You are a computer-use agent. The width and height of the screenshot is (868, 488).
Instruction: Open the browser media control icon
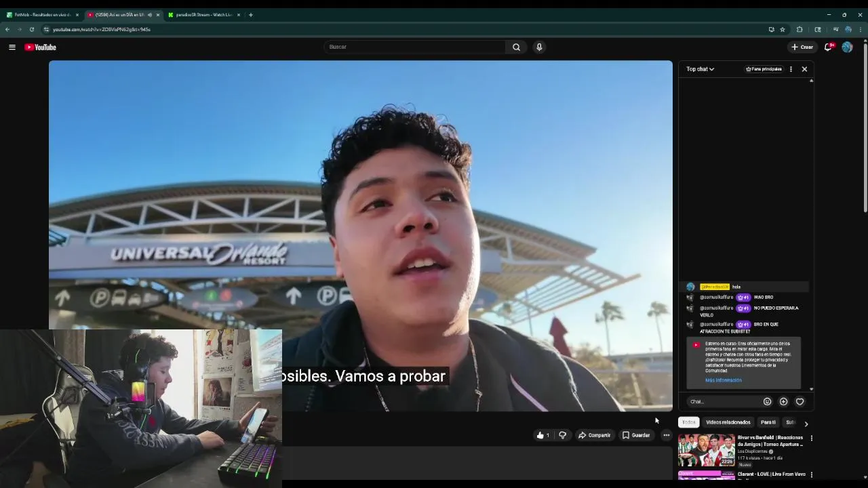coord(835,29)
